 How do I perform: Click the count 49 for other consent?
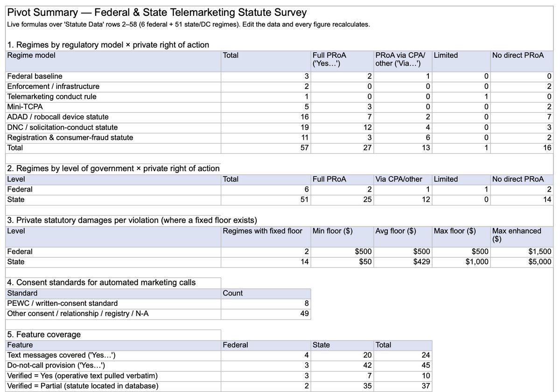click(266, 314)
